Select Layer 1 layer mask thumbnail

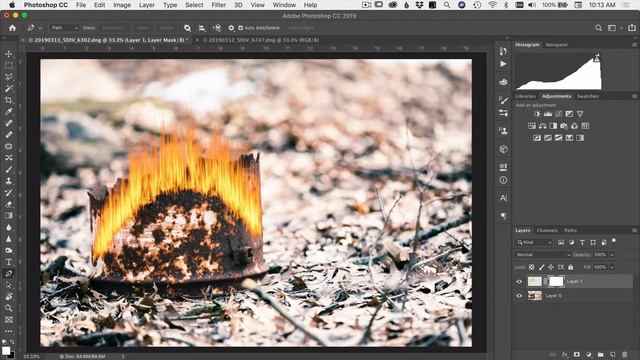click(556, 281)
